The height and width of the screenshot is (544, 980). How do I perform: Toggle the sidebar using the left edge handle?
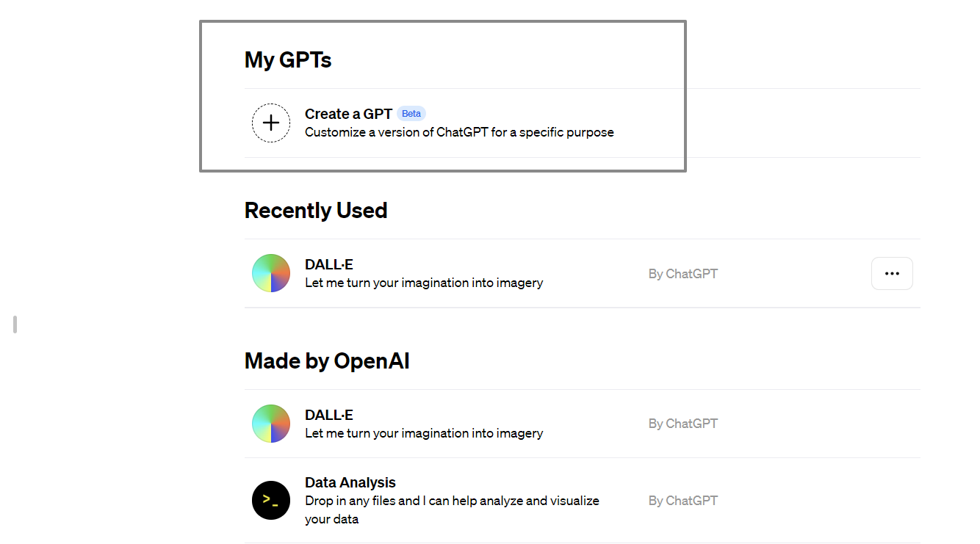(15, 324)
